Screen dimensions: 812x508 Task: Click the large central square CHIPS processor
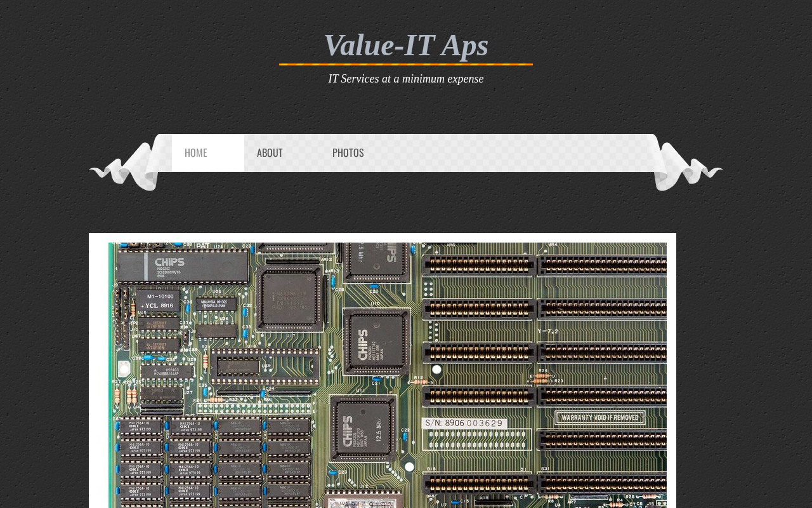(x=376, y=342)
